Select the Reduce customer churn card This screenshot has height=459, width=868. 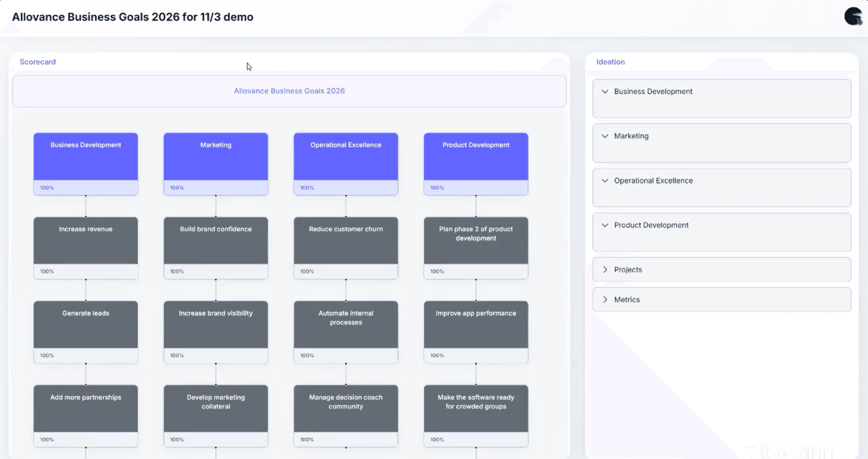(346, 241)
